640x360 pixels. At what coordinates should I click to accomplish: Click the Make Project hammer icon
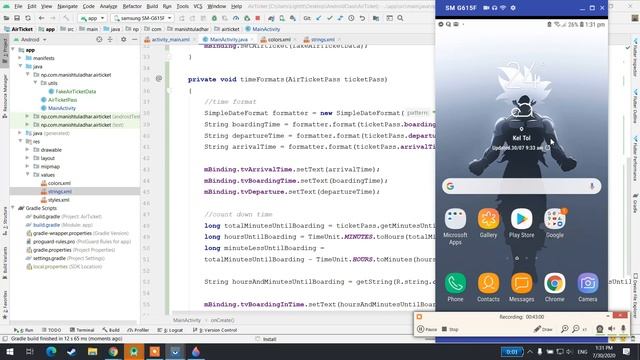click(x=66, y=18)
